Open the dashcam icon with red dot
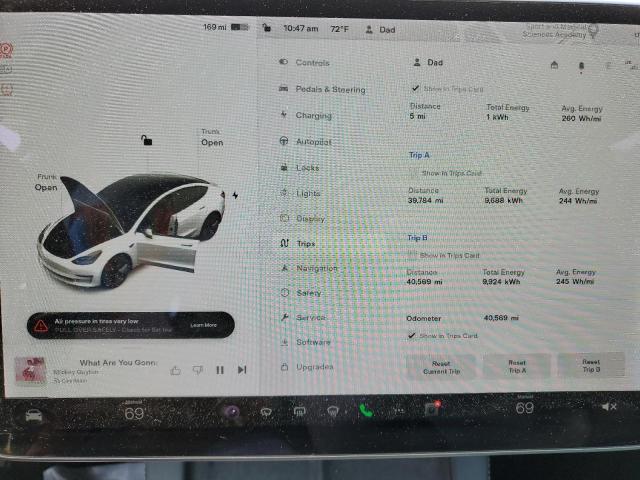The width and height of the screenshot is (640, 480). pyautogui.click(x=432, y=409)
